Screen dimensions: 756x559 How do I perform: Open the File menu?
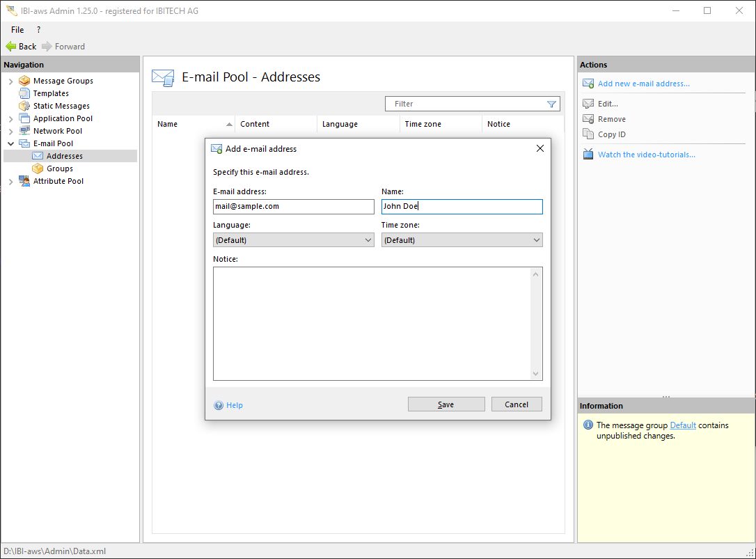17,30
